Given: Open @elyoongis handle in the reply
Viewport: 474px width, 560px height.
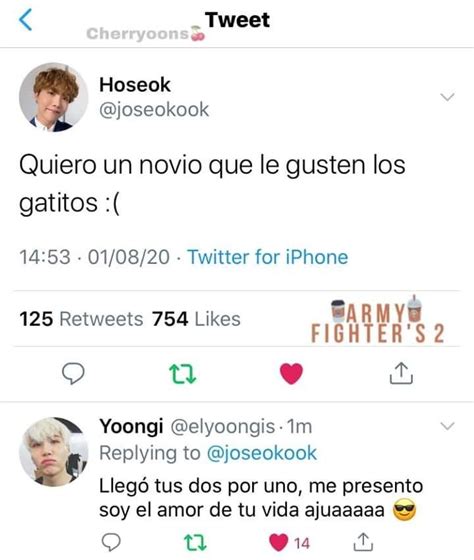Looking at the screenshot, I should click(223, 426).
